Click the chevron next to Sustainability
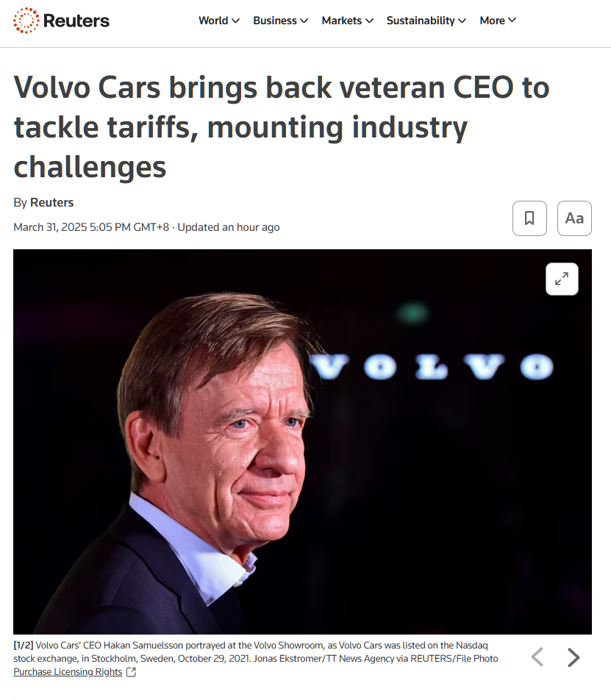The image size is (611, 700). (462, 21)
